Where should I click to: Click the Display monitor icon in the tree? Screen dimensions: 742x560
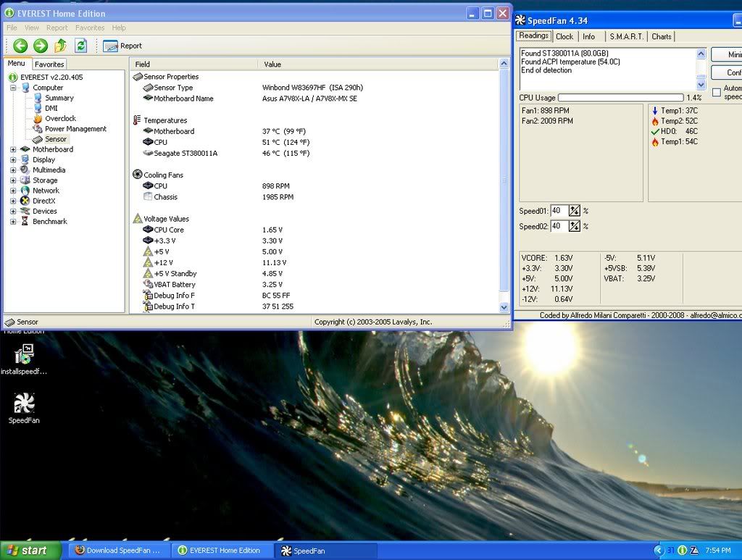(25, 160)
